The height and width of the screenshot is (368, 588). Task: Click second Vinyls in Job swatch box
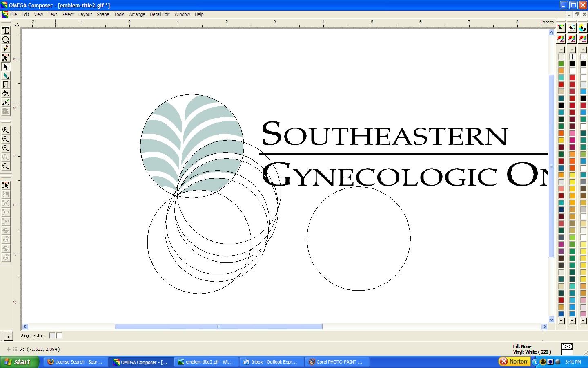(59, 336)
